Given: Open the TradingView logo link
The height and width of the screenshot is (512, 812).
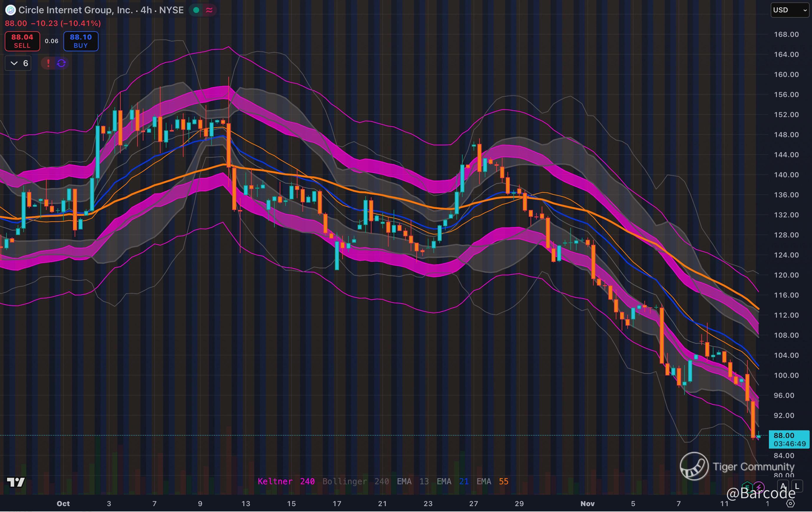Looking at the screenshot, I should point(16,482).
